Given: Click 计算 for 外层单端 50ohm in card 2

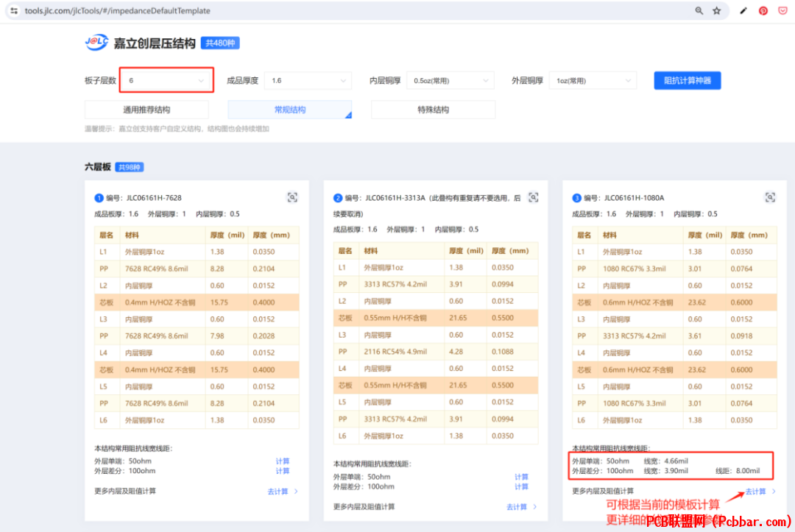Looking at the screenshot, I should click(x=521, y=477).
